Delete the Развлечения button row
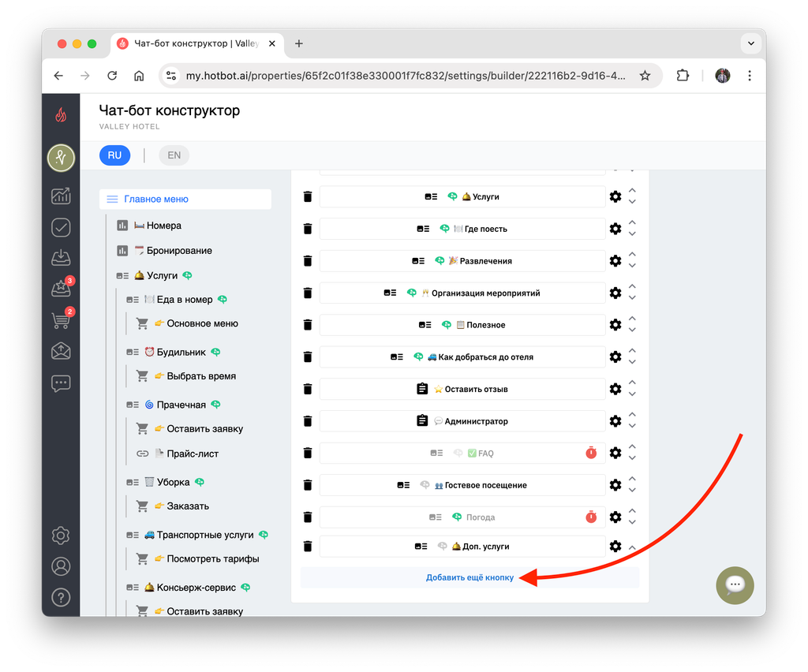 pos(308,261)
